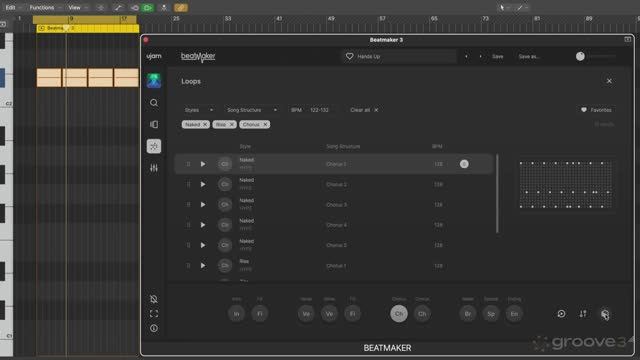The height and width of the screenshot is (360, 640).
Task: Play the Naked Chorus 1 loop
Action: point(203,164)
